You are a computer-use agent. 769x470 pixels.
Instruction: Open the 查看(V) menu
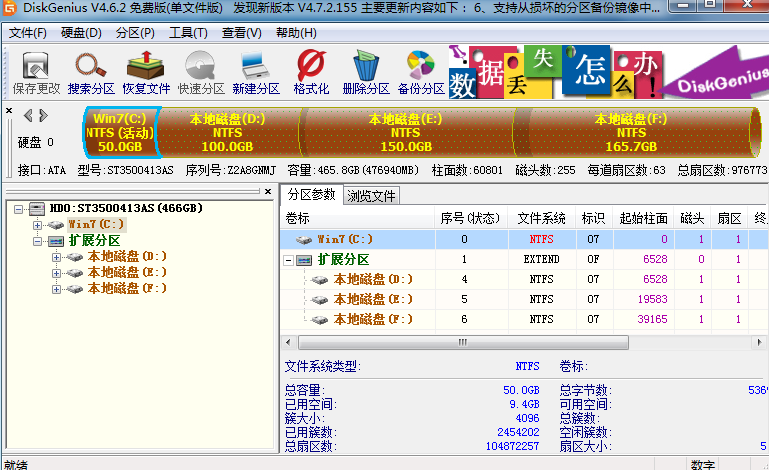(x=242, y=33)
